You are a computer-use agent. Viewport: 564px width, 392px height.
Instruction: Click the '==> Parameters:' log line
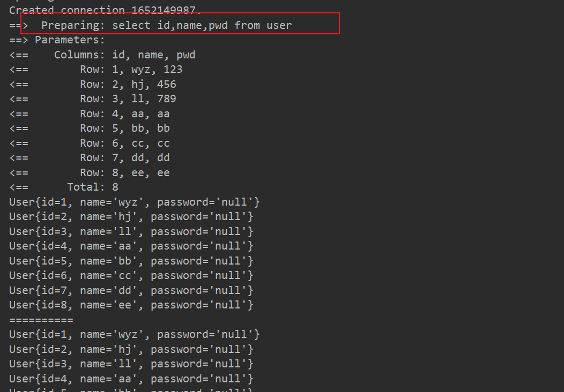[x=57, y=40]
